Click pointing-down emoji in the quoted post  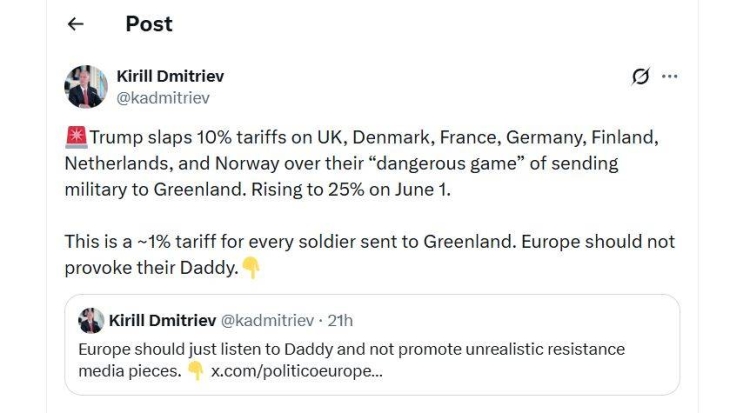pyautogui.click(x=196, y=370)
